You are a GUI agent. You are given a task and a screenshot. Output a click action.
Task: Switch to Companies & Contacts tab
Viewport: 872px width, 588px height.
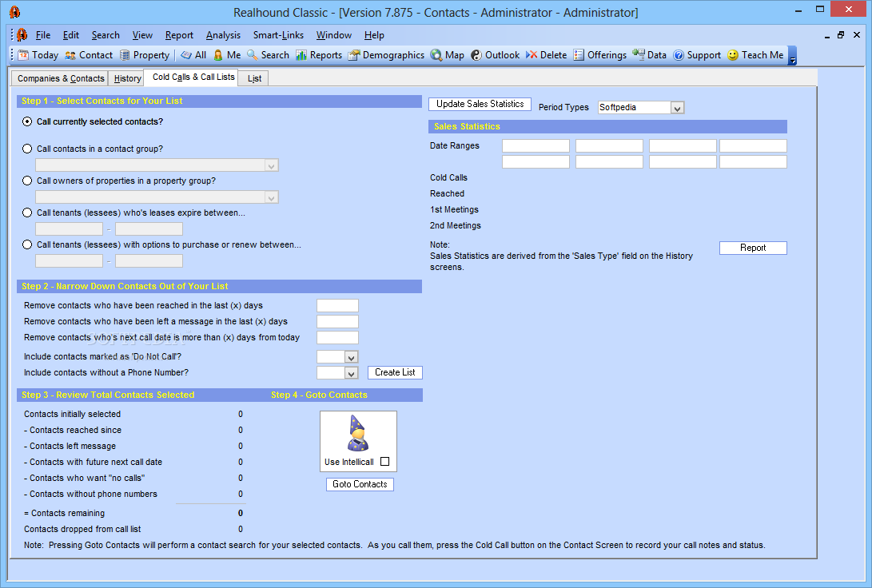point(61,78)
